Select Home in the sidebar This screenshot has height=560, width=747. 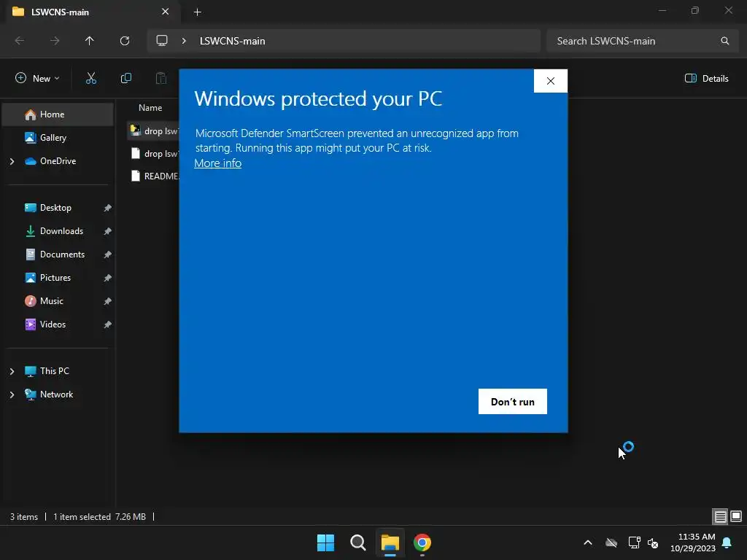pos(58,114)
